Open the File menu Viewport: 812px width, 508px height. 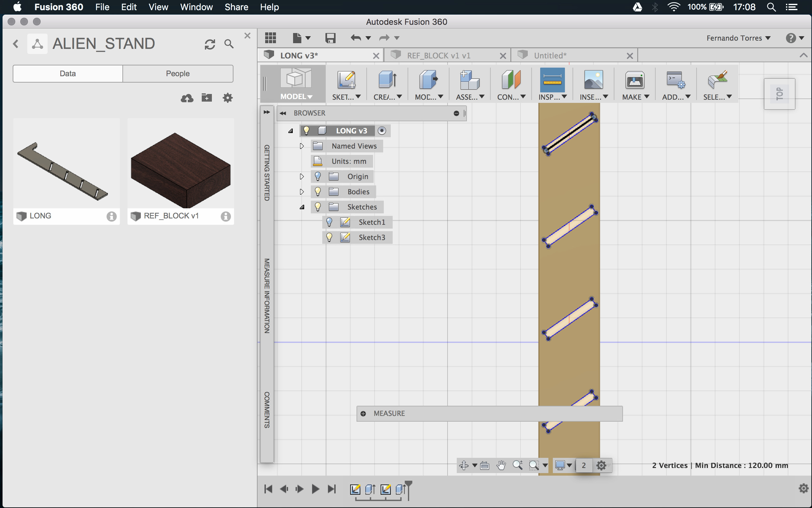pyautogui.click(x=102, y=7)
